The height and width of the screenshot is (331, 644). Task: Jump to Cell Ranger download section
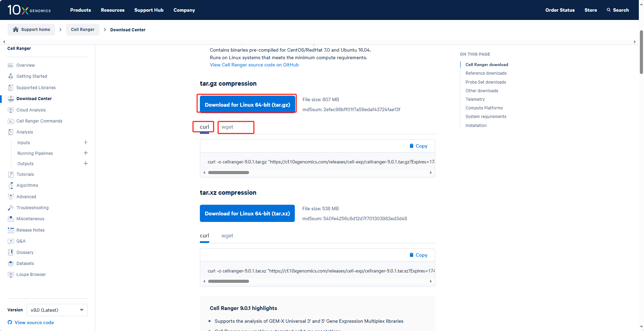click(486, 65)
